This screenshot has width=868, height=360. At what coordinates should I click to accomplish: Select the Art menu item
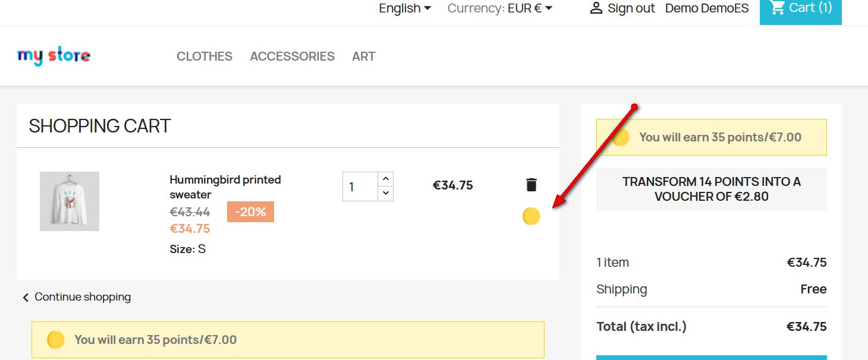click(x=364, y=56)
